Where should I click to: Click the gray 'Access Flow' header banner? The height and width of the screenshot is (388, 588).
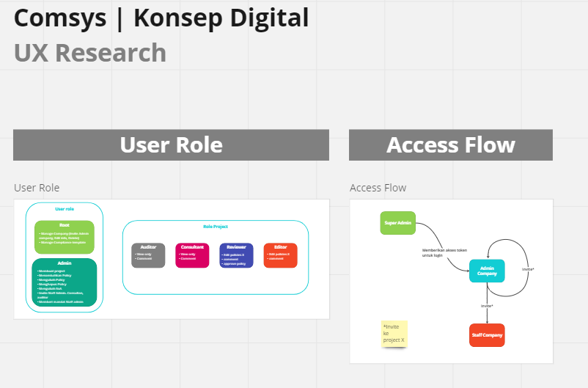(451, 144)
